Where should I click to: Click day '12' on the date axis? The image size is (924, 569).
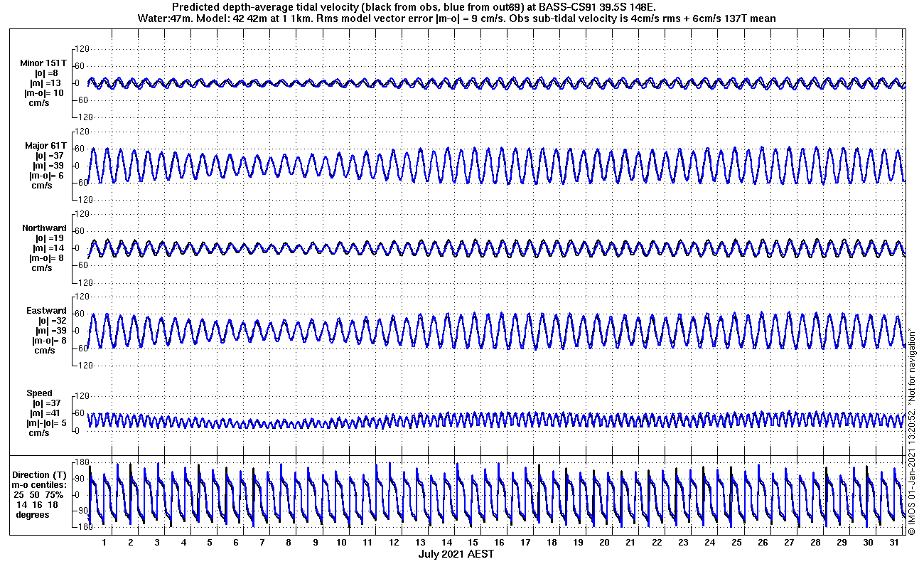394,543
